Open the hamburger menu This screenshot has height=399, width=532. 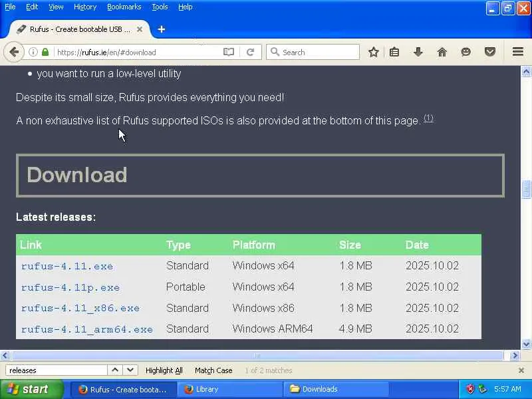pos(518,52)
